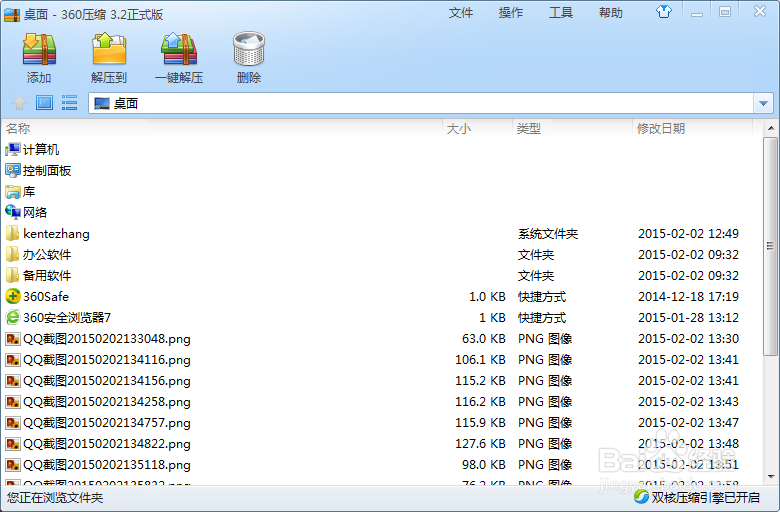This screenshot has height=512, width=780.
Task: Click the scrollbar up arrow
Action: click(x=771, y=128)
